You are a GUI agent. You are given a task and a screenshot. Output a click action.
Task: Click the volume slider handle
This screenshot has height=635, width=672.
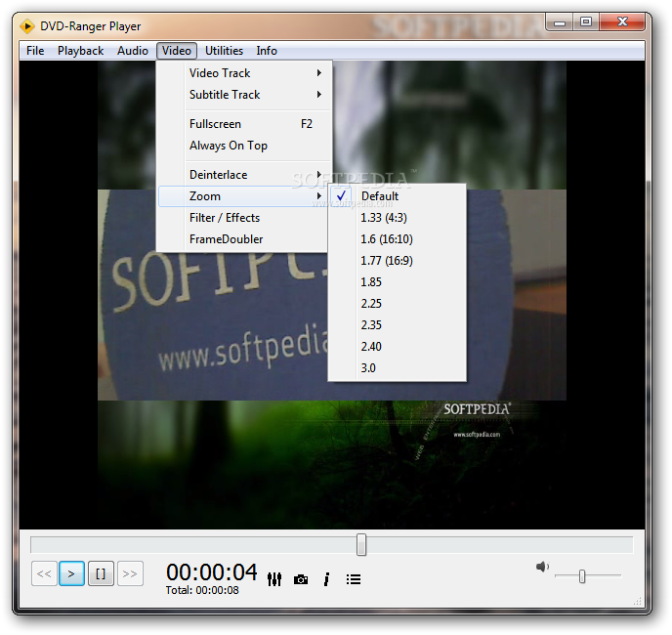coord(582,576)
